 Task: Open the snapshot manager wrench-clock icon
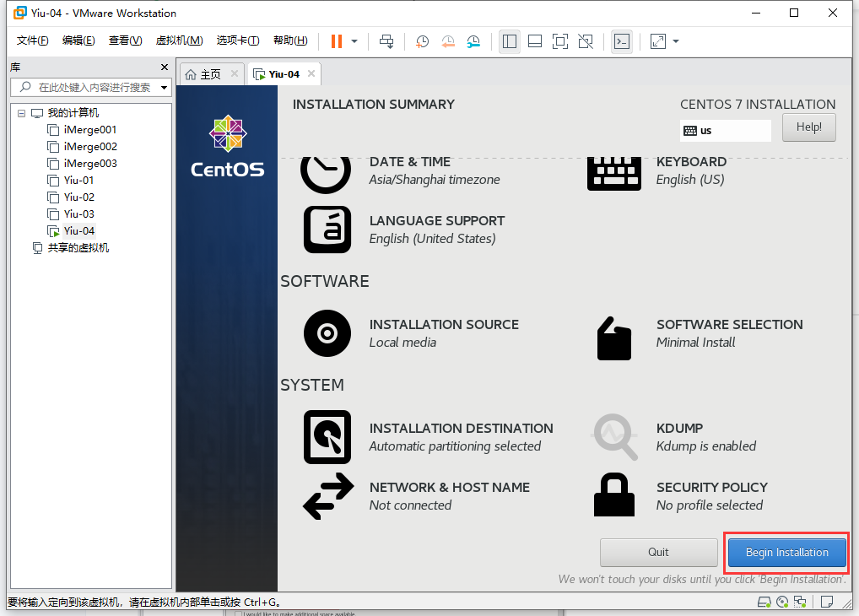pos(473,41)
